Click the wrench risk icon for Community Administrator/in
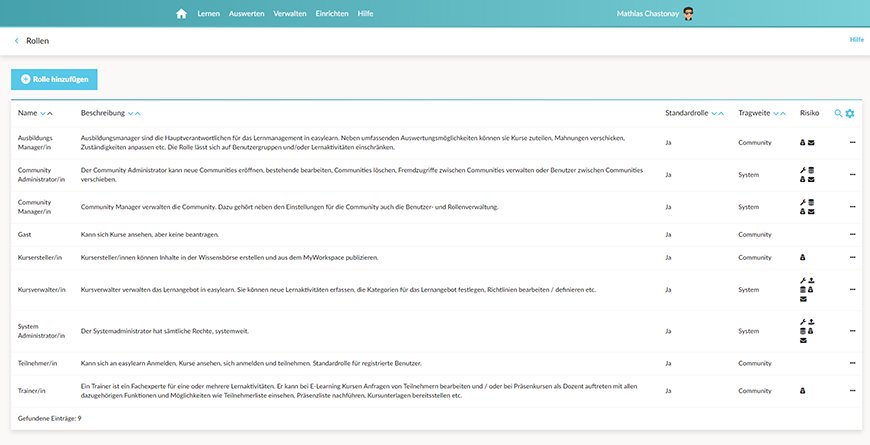Viewport: 870px width, 445px height. click(803, 171)
